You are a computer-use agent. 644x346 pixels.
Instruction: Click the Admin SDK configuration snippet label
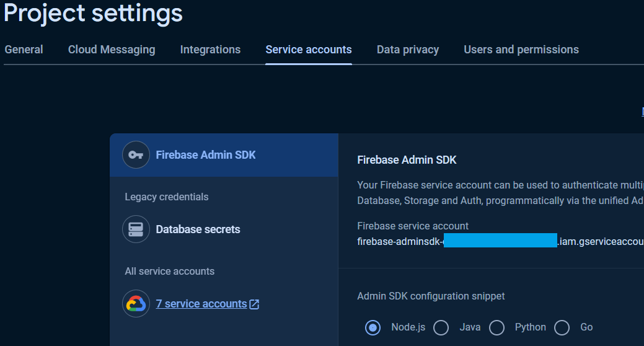[x=431, y=296]
